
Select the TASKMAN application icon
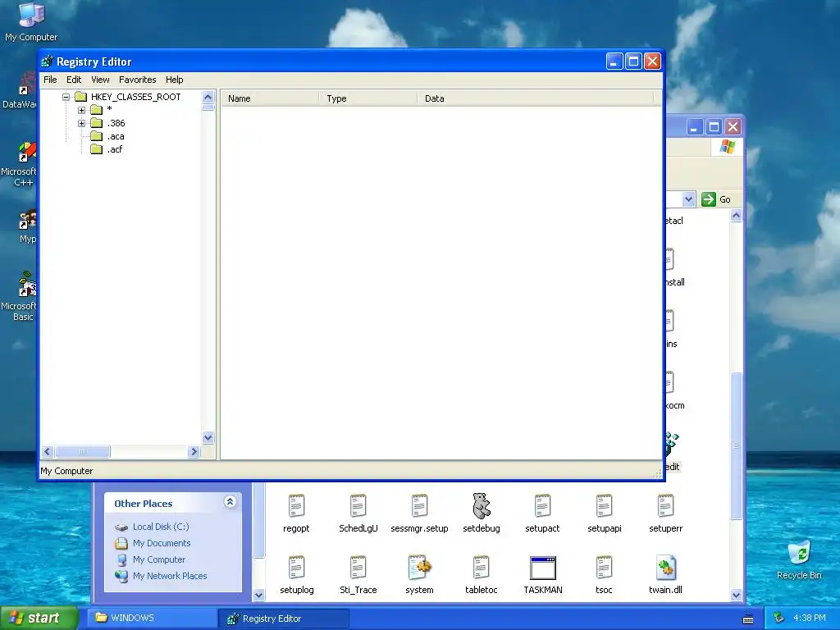pyautogui.click(x=543, y=568)
